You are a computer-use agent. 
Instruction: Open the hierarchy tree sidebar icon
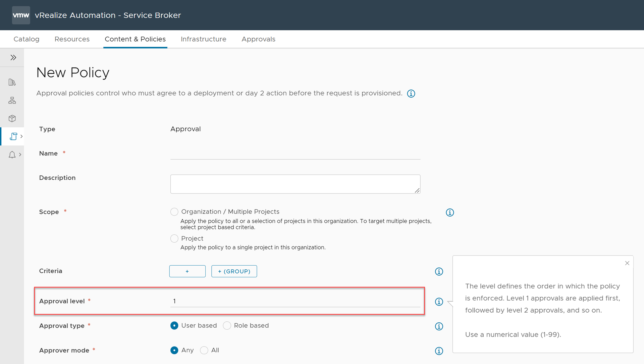pos(12,100)
